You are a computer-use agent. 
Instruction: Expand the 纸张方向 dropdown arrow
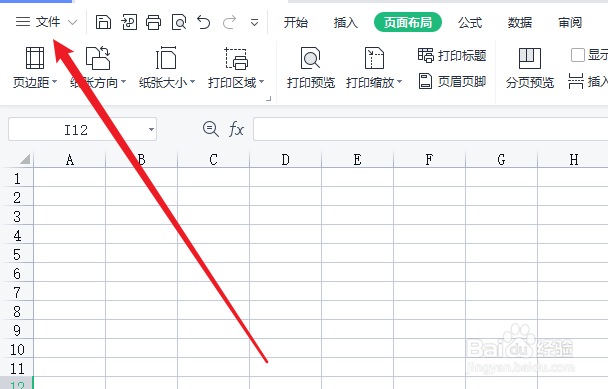click(x=123, y=82)
